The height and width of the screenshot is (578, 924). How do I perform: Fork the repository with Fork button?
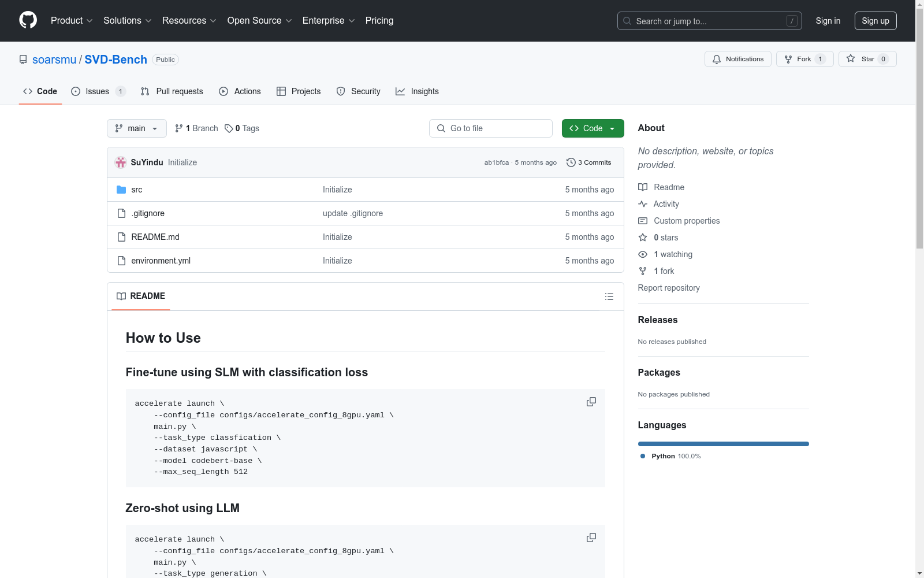click(x=804, y=59)
